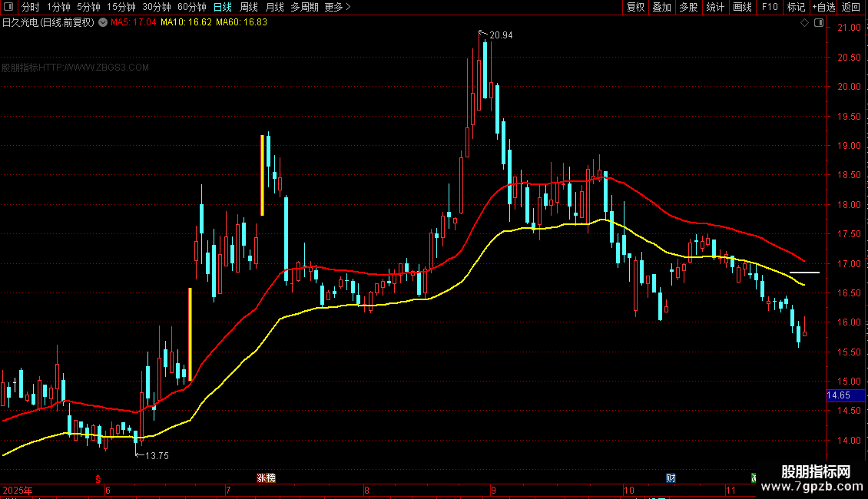This screenshot has width=868, height=499.
Task: Click the 2025年 date label
Action: point(17,490)
